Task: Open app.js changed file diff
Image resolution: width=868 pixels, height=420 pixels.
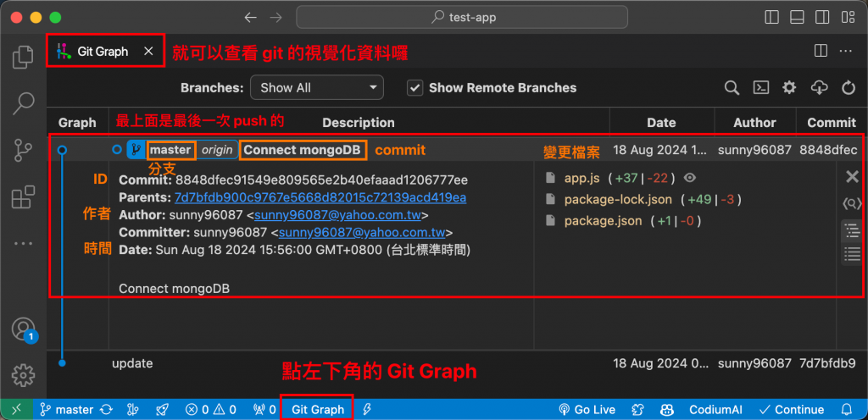Action: tap(581, 178)
